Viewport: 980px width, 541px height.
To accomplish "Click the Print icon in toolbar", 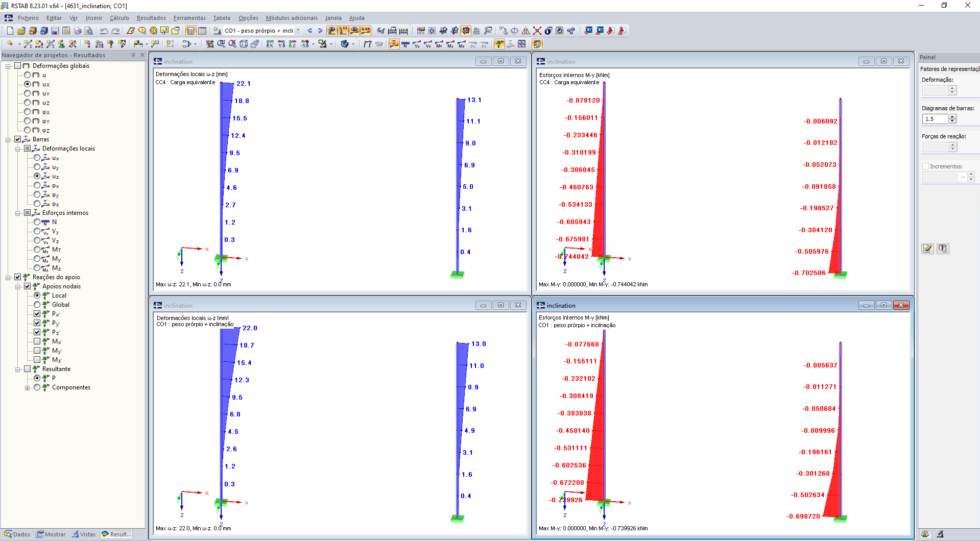I will click(77, 31).
